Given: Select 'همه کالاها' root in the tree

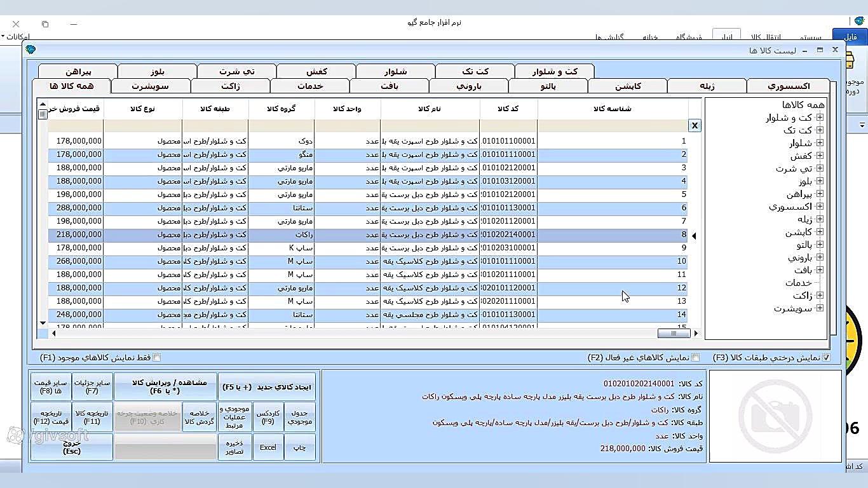Looking at the screenshot, I should pyautogui.click(x=803, y=105).
